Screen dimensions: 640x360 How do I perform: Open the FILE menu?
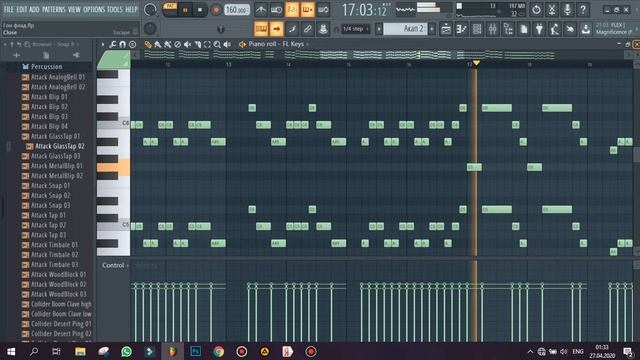tap(9, 9)
